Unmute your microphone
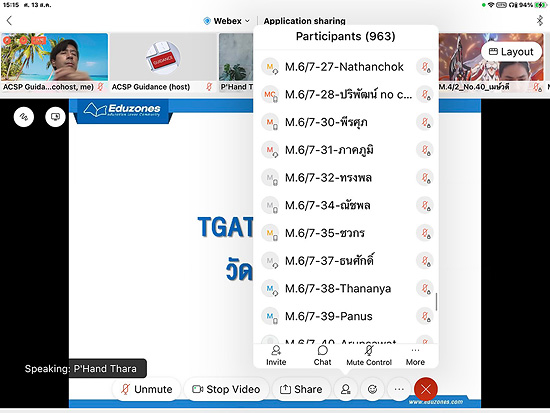Viewport: 550px width, 413px height. point(147,389)
